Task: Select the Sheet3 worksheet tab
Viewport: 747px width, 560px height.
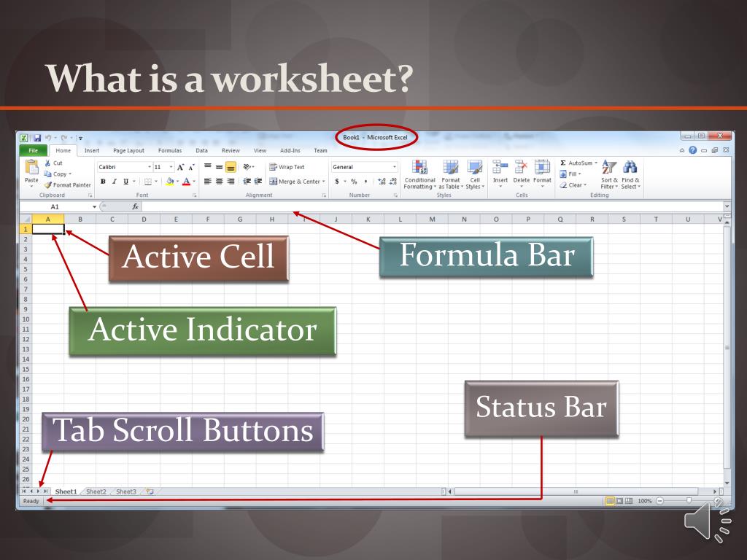Action: coord(126,491)
